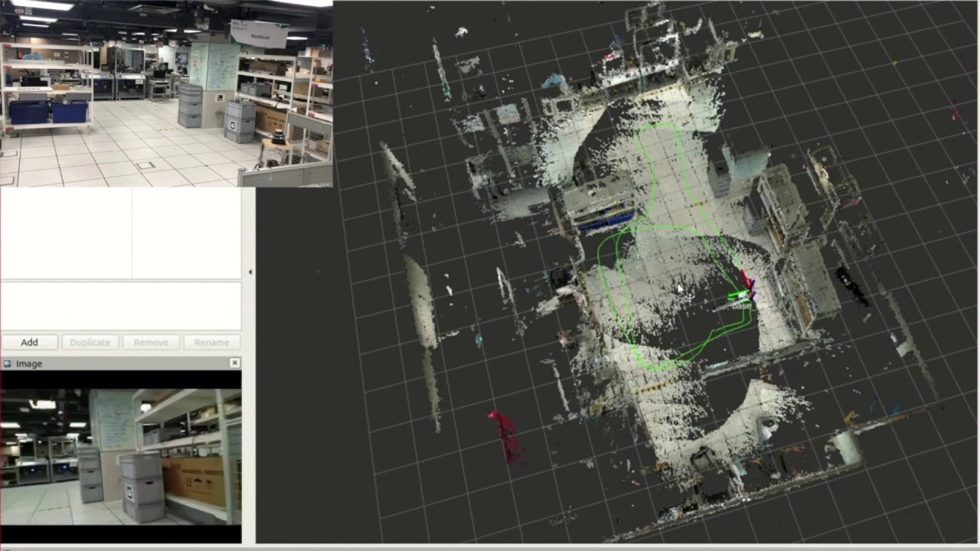Click the Image panel's window icon
980x551 pixels.
click(7, 364)
